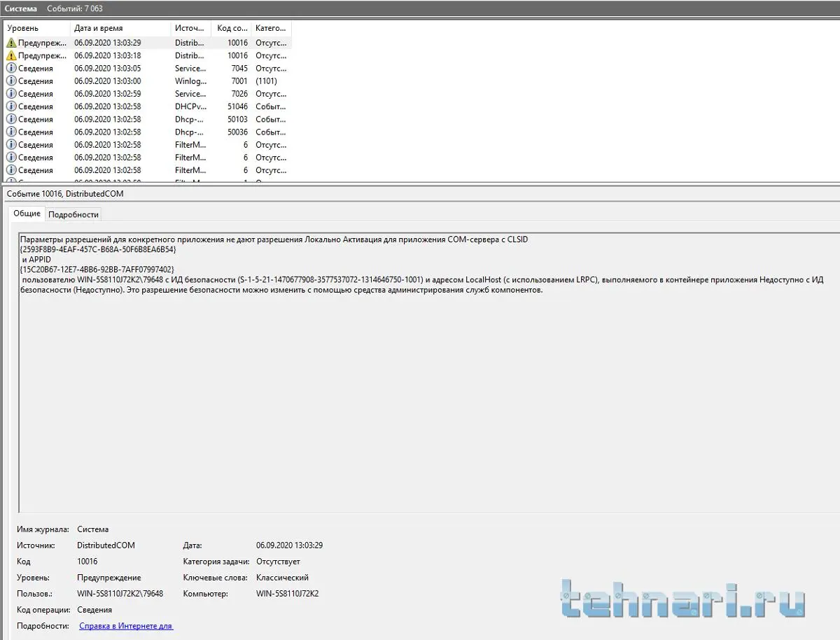This screenshot has width=840, height=640.
Task: Click info icon of the 13:03:05 event
Action: [x=10, y=69]
